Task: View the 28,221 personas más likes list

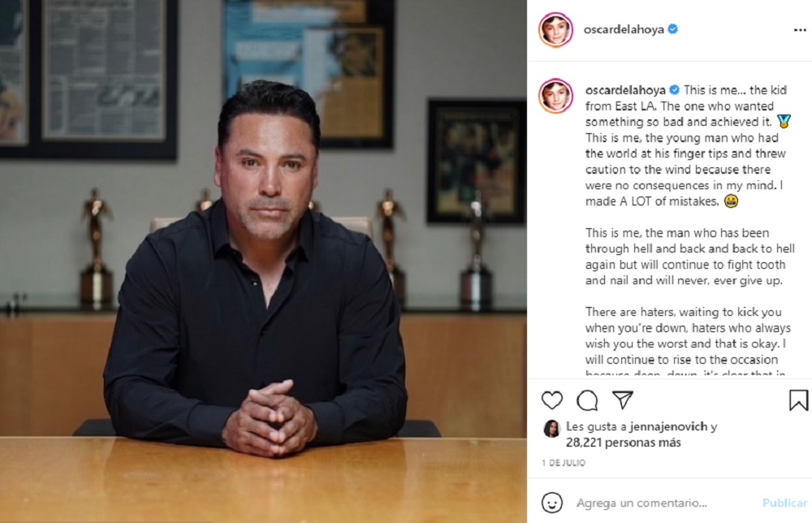Action: (x=623, y=443)
